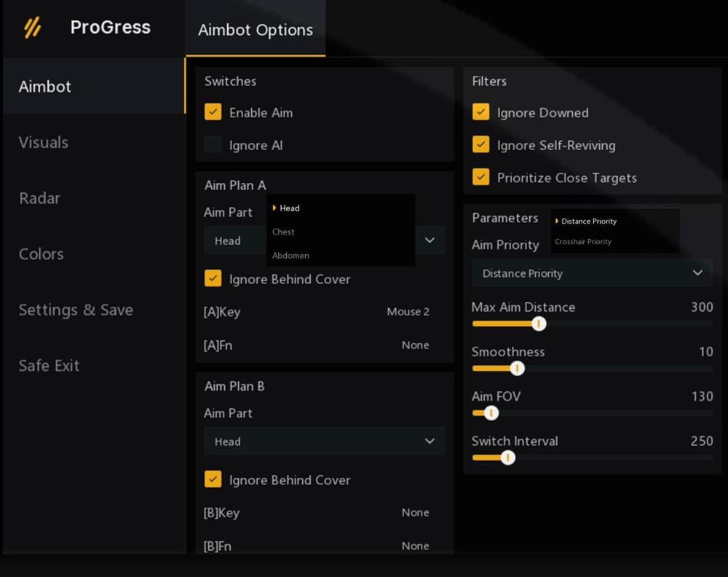Click the None value beside [B]Fn
This screenshot has height=577, width=728.
[x=415, y=546]
